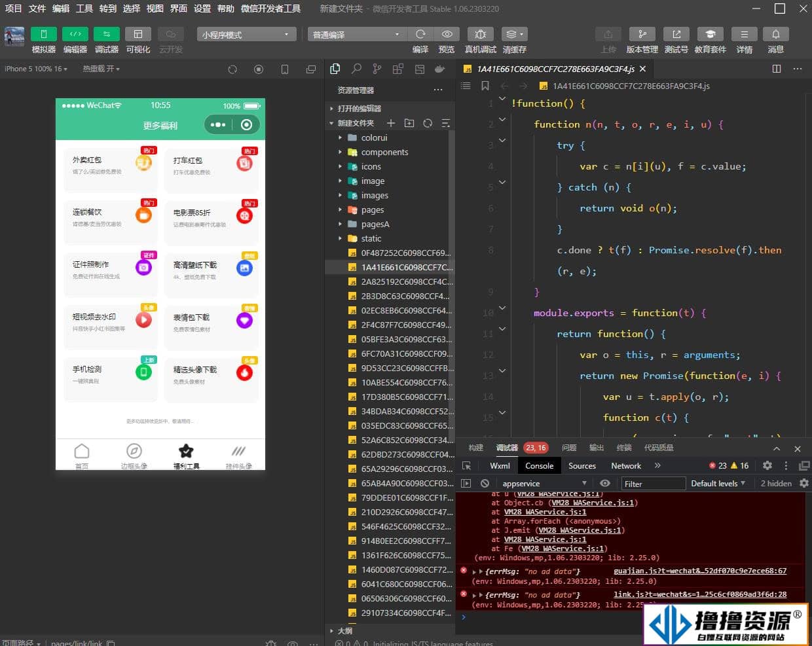This screenshot has height=646, width=812.
Task: Switch to the Wxml tab
Action: click(x=500, y=466)
